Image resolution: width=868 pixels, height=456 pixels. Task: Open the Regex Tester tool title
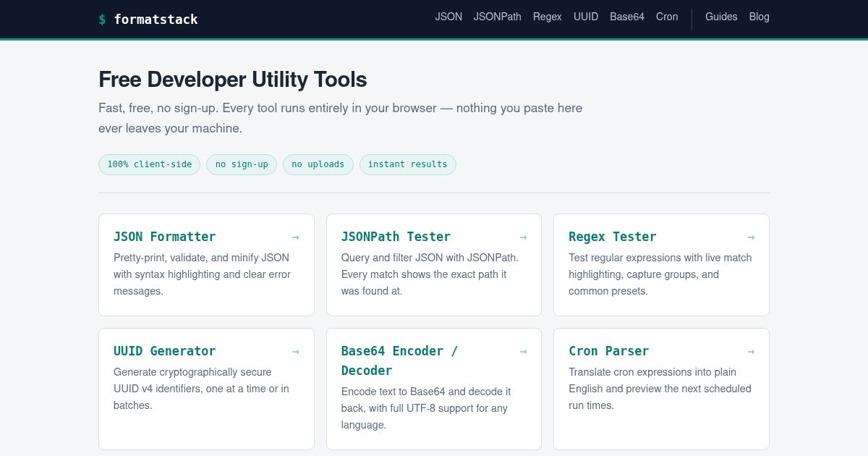click(613, 237)
